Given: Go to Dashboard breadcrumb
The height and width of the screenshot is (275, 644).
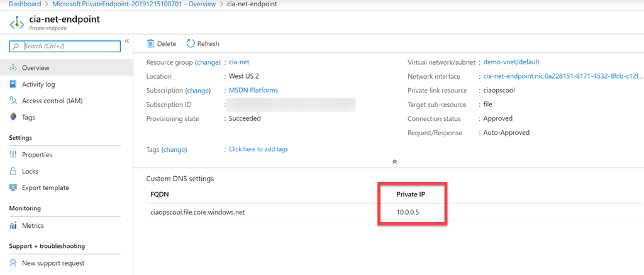Looking at the screenshot, I should 25,4.
